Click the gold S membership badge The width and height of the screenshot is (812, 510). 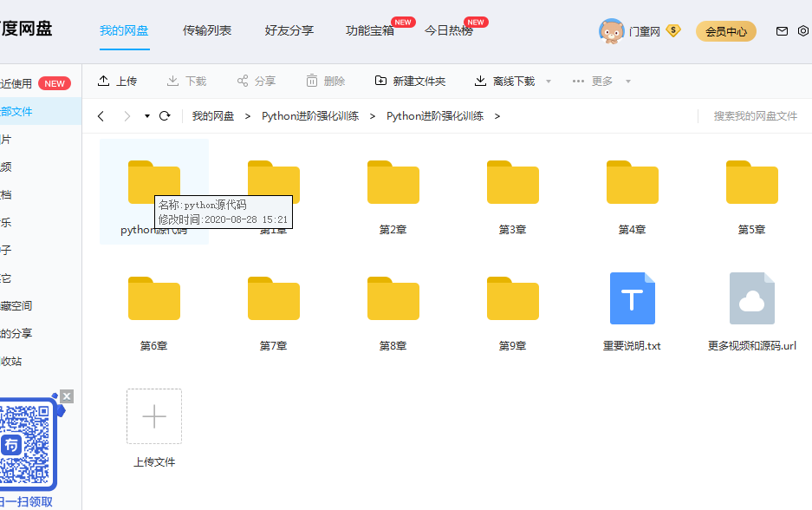tap(673, 31)
